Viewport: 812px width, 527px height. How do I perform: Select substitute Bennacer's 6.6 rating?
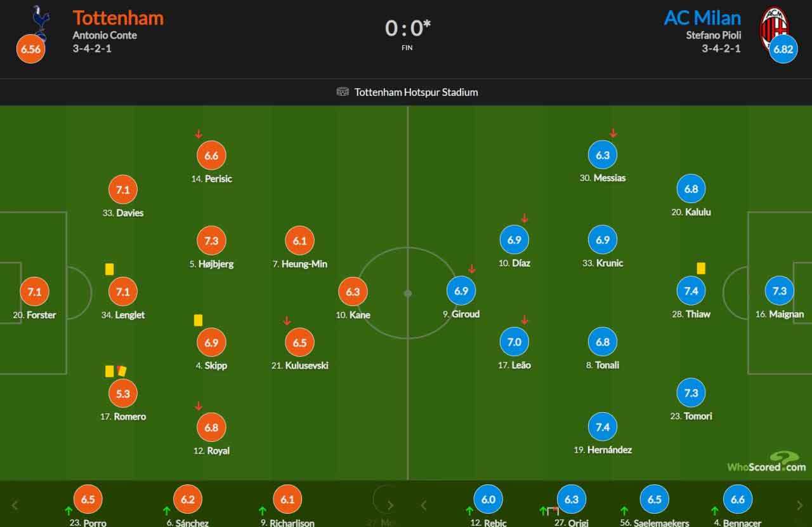pos(738,500)
